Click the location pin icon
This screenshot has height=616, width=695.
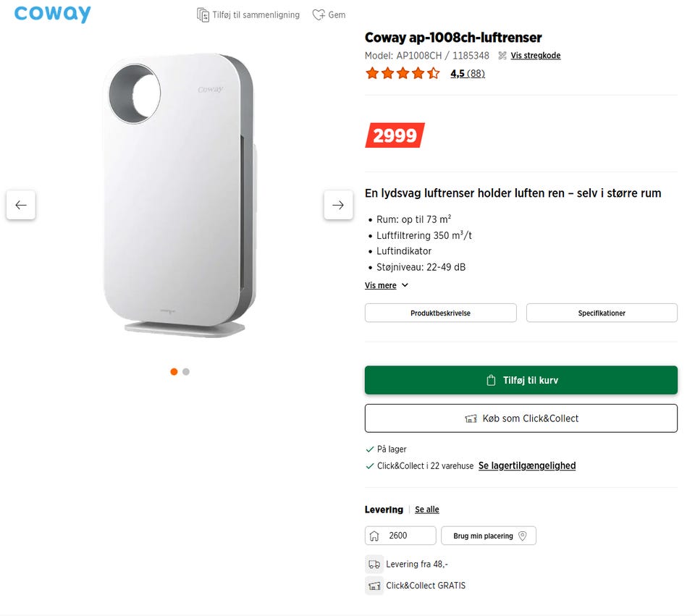(x=523, y=536)
